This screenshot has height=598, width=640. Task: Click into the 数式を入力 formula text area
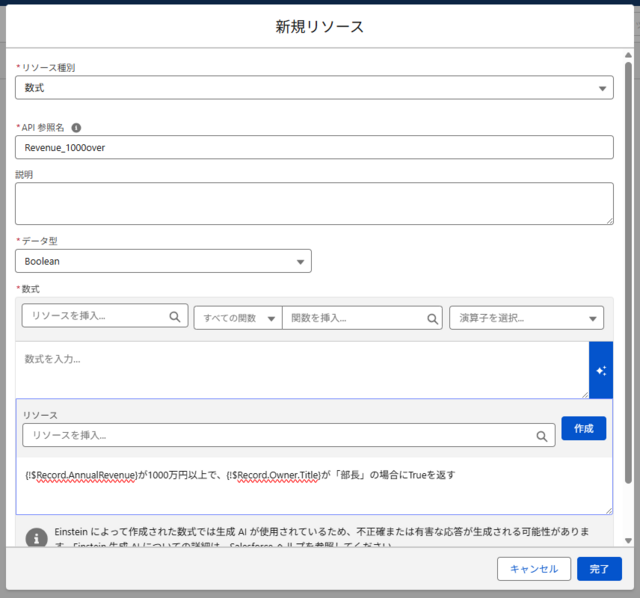click(x=301, y=370)
